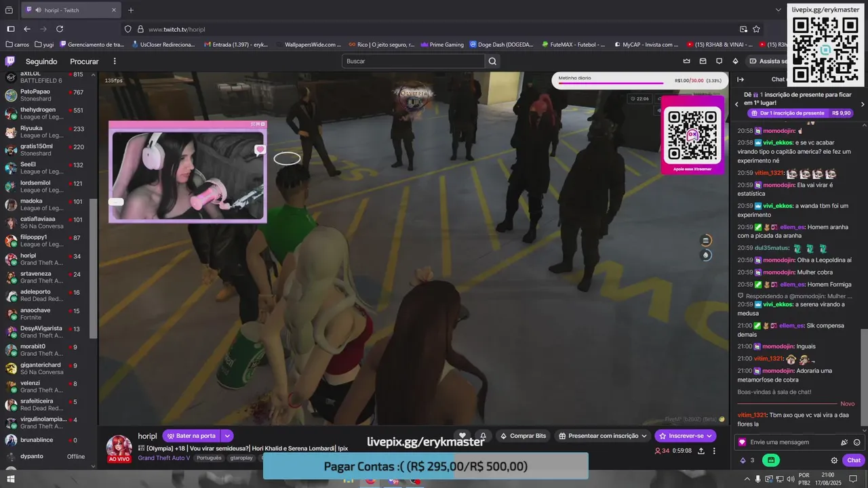Click the search magnifier button
Viewport: 868px width, 488px height.
493,61
